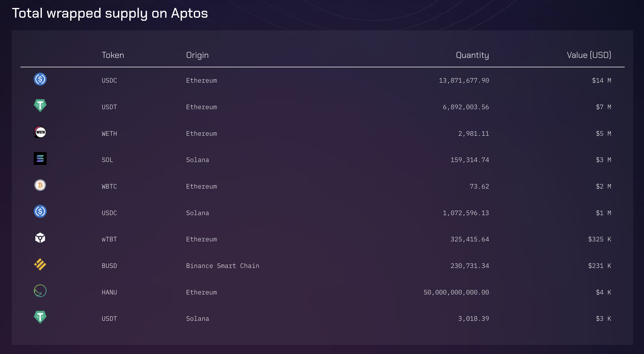This screenshot has height=354, width=644.
Task: Sort by the Quantity column header
Action: click(x=472, y=55)
